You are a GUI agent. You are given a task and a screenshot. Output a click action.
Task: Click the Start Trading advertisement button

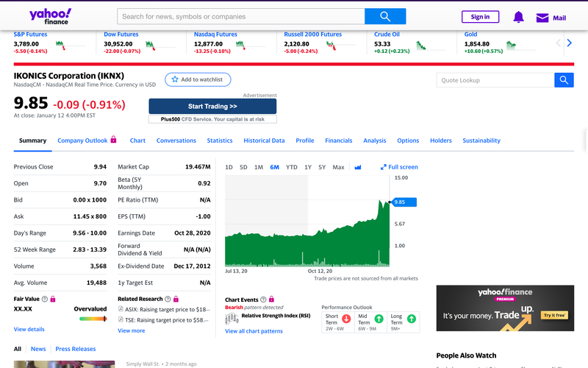click(212, 106)
